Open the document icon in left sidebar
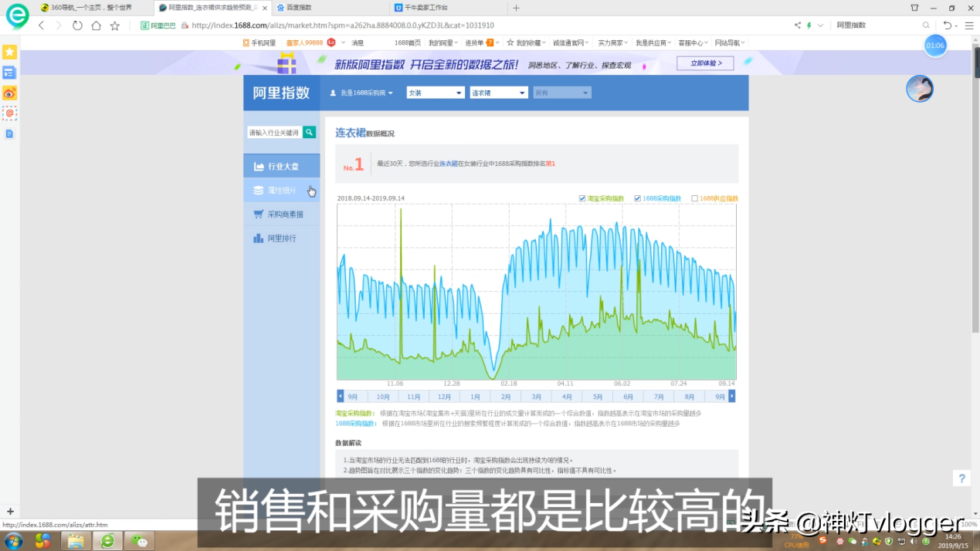The image size is (980, 551). tap(9, 134)
